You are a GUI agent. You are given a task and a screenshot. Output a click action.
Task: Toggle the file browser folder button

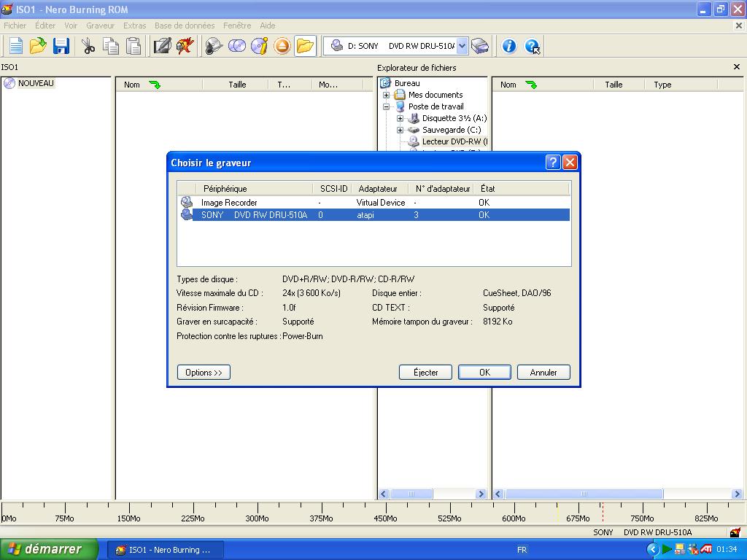pyautogui.click(x=305, y=46)
